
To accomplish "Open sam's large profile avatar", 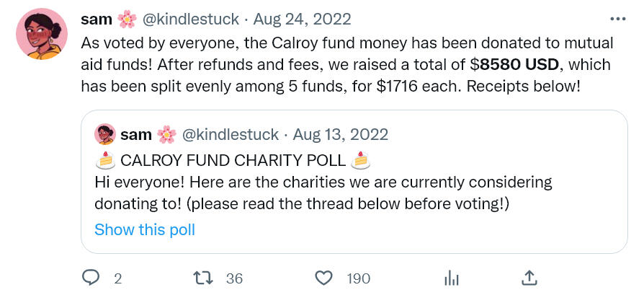I will point(42,34).
